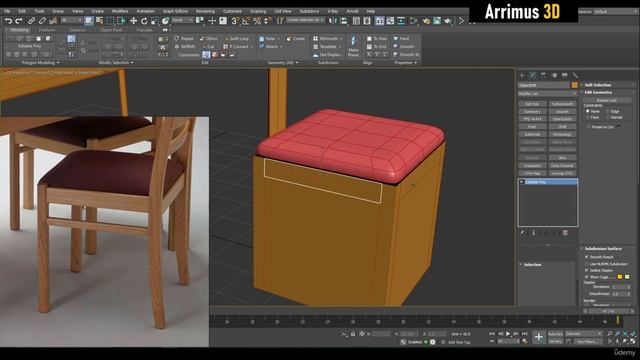The width and height of the screenshot is (640, 360).
Task: Activate the Select and Scale tool
Action: (155, 20)
